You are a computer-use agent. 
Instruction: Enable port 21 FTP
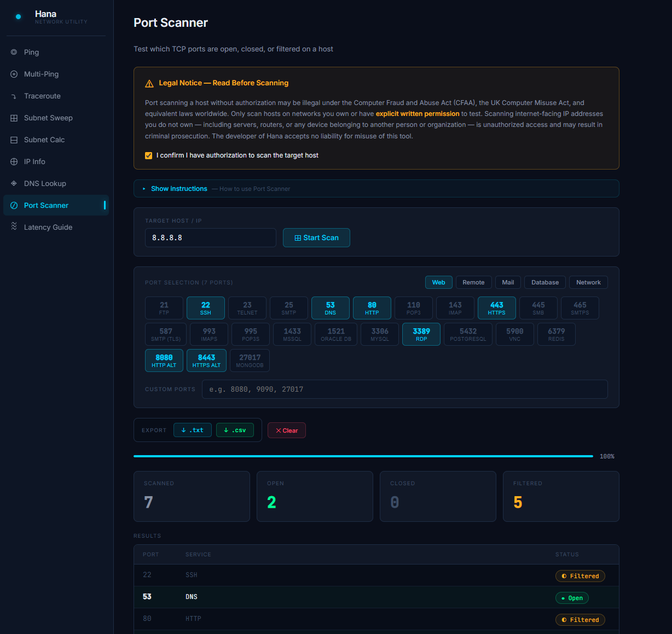pos(164,308)
